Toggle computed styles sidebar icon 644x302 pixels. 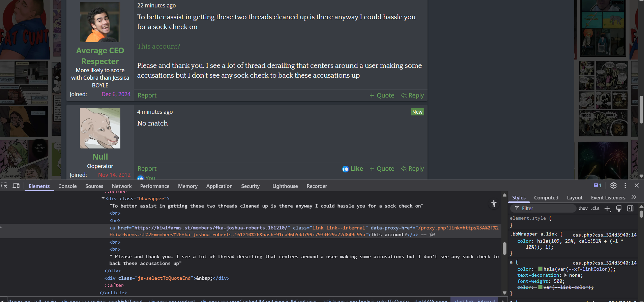[x=630, y=209]
